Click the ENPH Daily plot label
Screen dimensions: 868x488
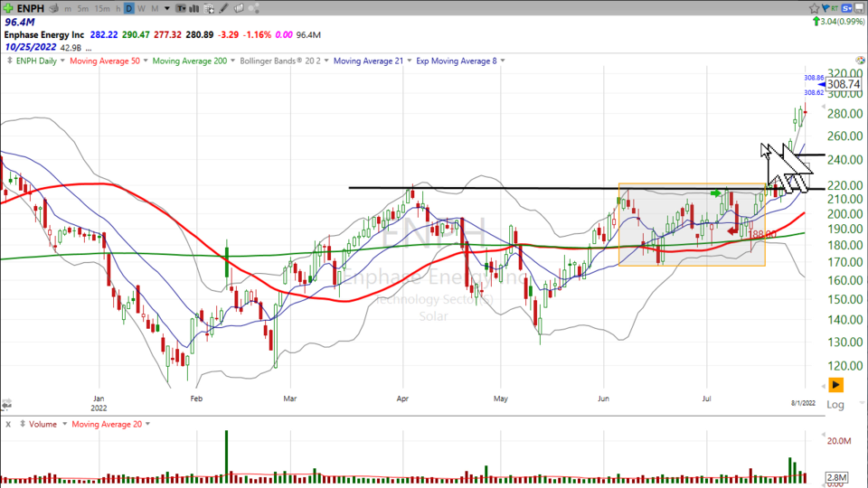point(36,61)
